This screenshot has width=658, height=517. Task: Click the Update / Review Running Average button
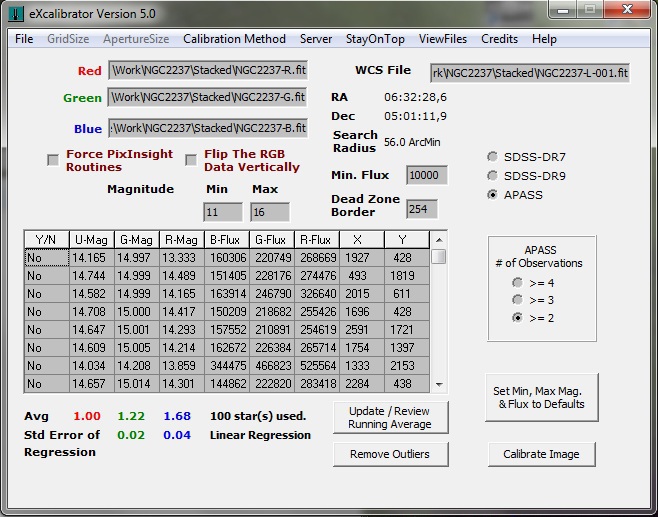(390, 418)
